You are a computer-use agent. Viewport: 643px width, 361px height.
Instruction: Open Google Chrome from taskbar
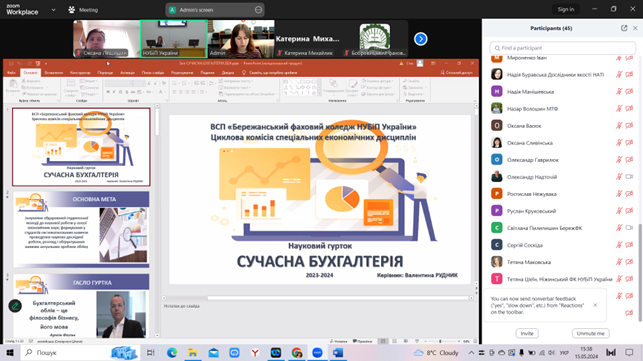click(297, 352)
